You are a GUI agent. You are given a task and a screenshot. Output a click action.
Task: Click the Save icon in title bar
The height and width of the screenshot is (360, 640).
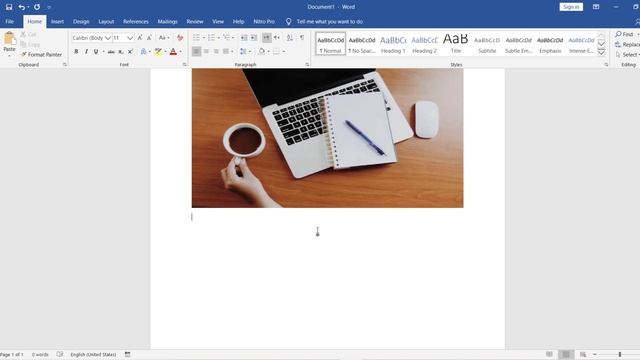9,7
